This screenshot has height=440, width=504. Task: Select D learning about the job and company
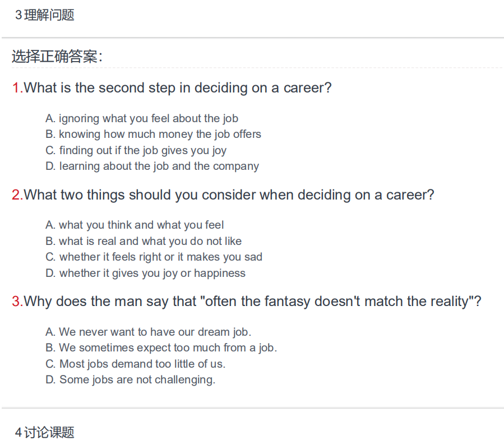click(152, 166)
